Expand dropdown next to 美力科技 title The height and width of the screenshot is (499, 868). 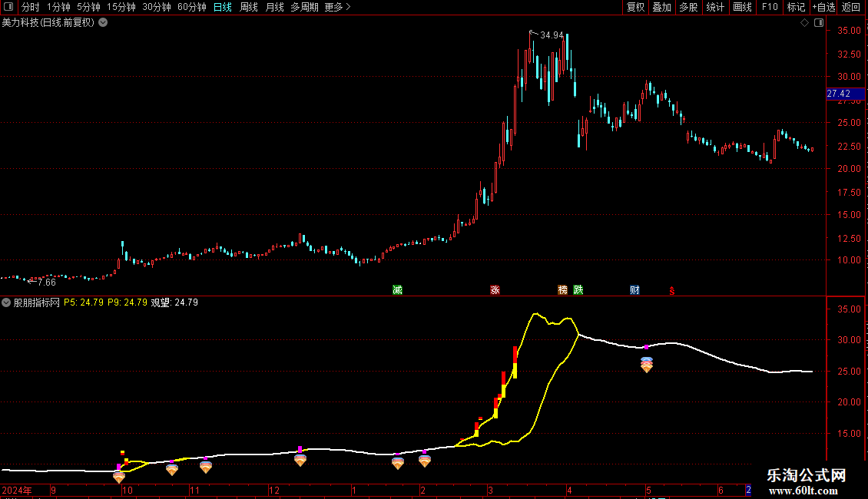103,23
